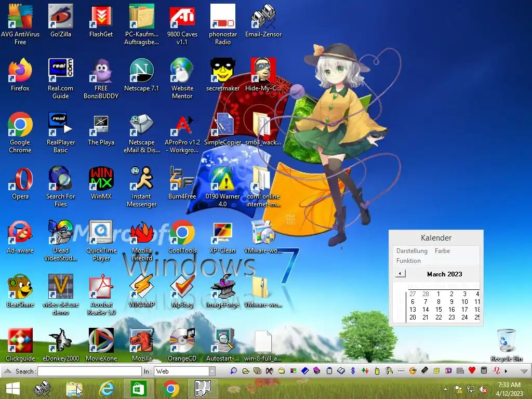The width and height of the screenshot is (532, 399).
Task: Open the MovieXone shortcut
Action: [x=101, y=345]
